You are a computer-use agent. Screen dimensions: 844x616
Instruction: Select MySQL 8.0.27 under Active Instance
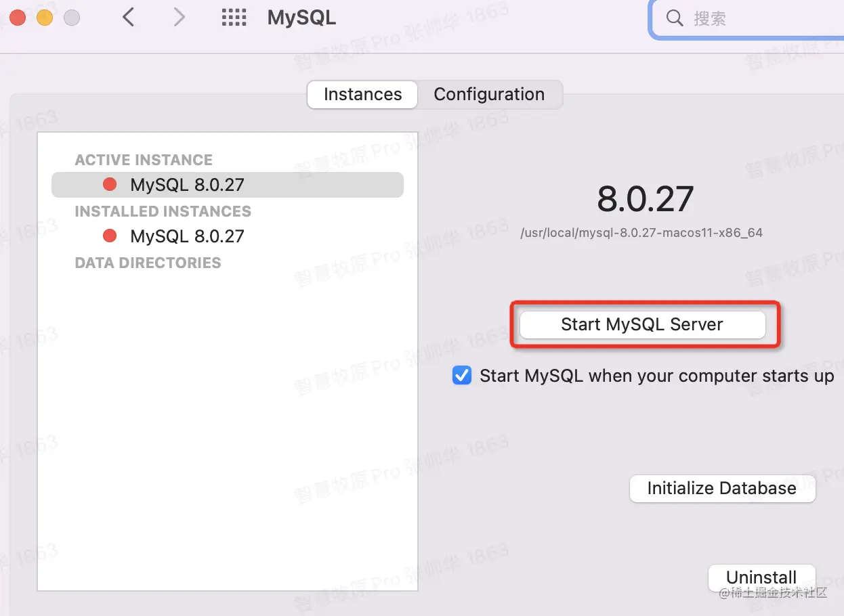click(228, 185)
